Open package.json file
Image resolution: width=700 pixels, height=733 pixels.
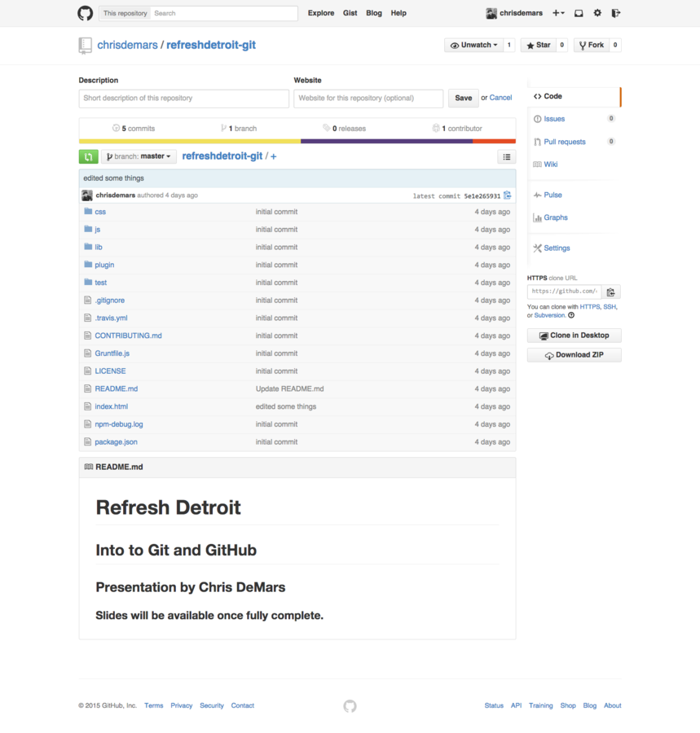[x=116, y=442]
